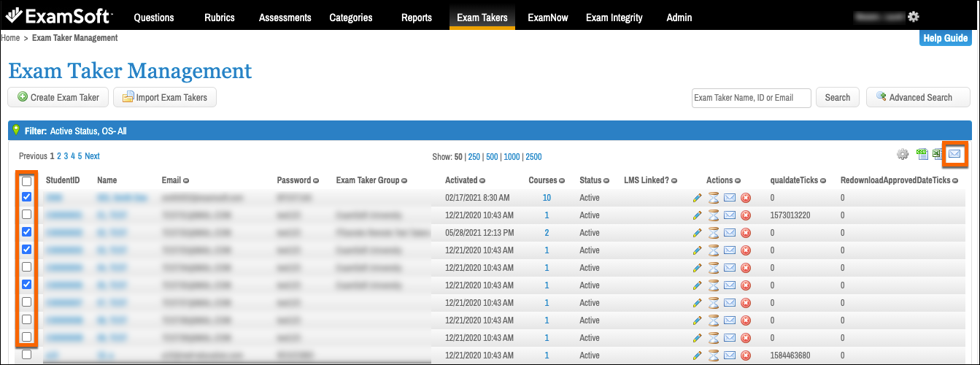This screenshot has width=980, height=365.
Task: Open Advanced Search
Action: pos(918,97)
